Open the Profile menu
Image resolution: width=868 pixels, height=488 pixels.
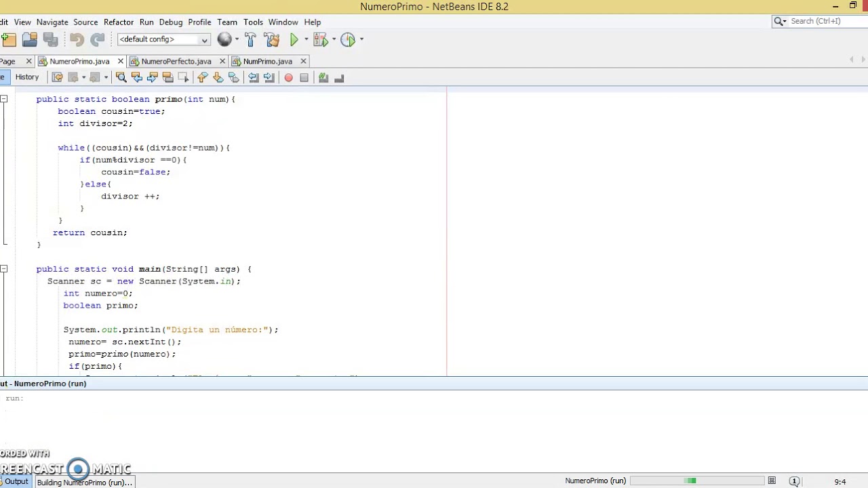click(x=199, y=22)
